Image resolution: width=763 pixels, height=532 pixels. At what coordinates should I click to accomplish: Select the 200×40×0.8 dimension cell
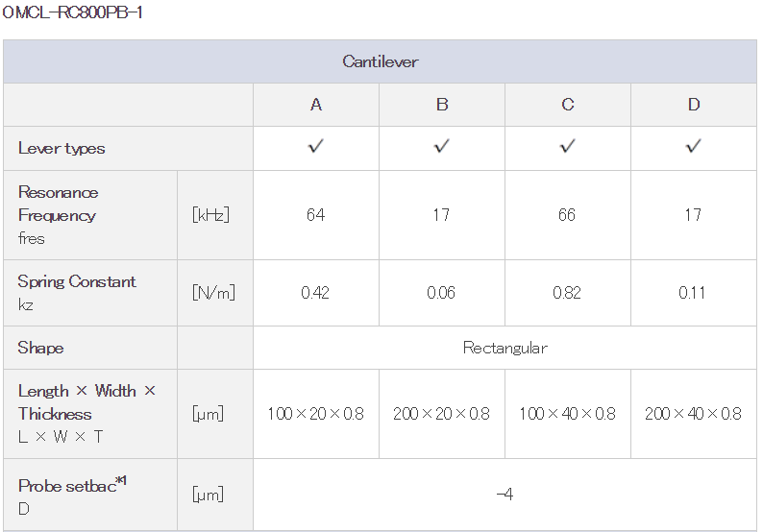[x=694, y=414]
